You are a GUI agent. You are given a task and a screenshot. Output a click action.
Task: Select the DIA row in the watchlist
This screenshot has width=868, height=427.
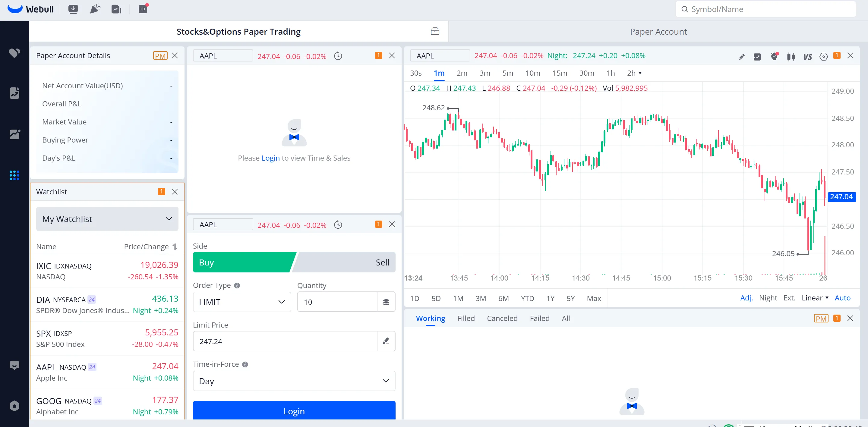click(107, 305)
